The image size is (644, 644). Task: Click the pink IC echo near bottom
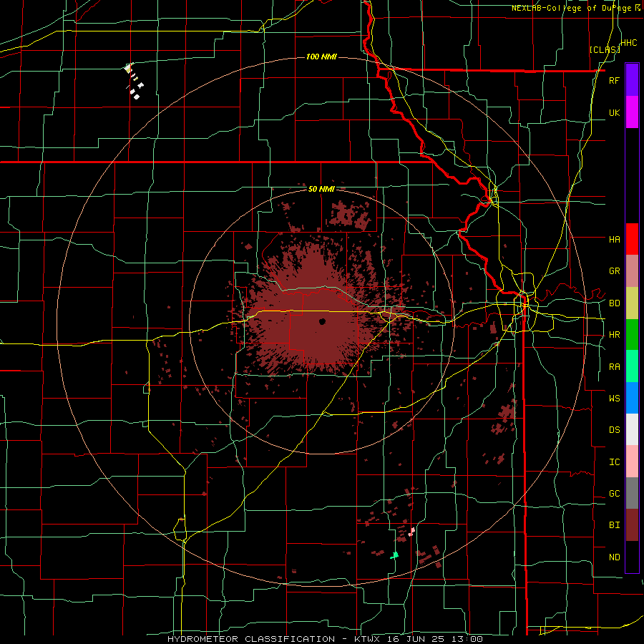pyautogui.click(x=411, y=532)
